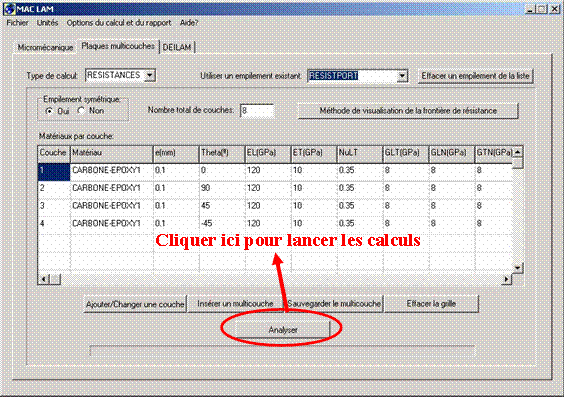Click Sauvegarder le multicouche button
The image size is (566, 397).
334,304
